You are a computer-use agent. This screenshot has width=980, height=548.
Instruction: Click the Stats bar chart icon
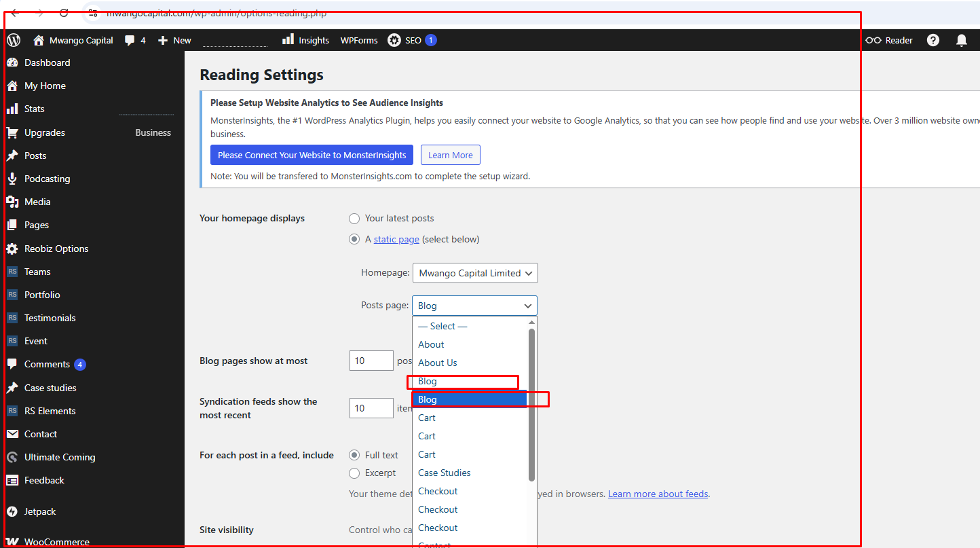tap(12, 109)
